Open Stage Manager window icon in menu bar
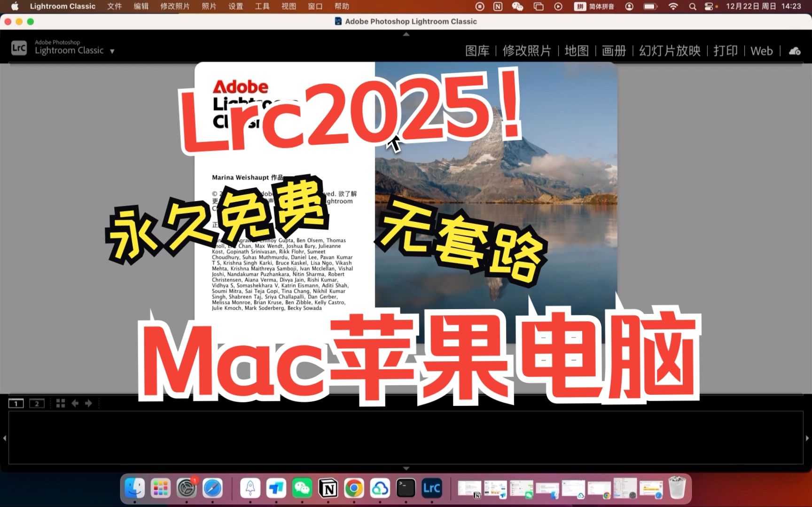This screenshot has width=812, height=507. 539,6
